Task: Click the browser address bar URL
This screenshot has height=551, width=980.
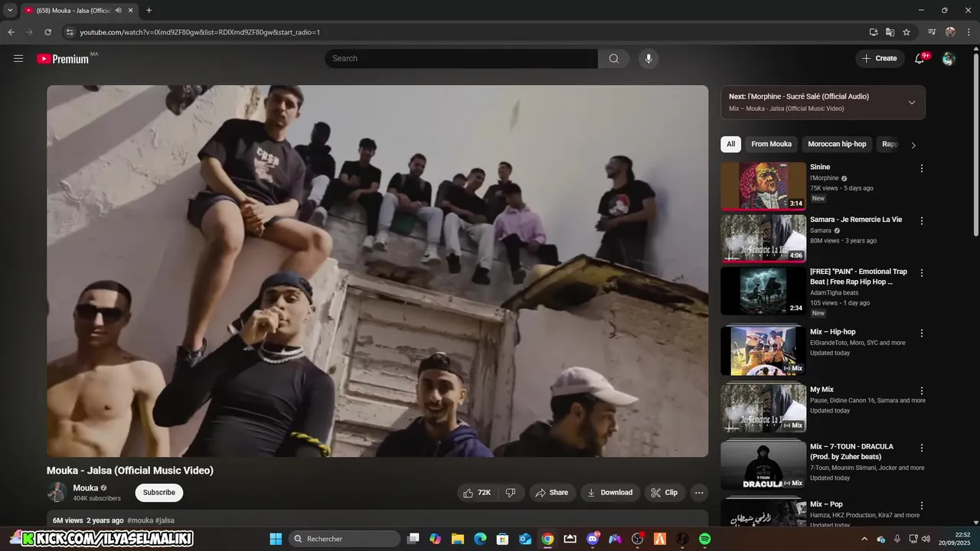Action: click(x=200, y=32)
